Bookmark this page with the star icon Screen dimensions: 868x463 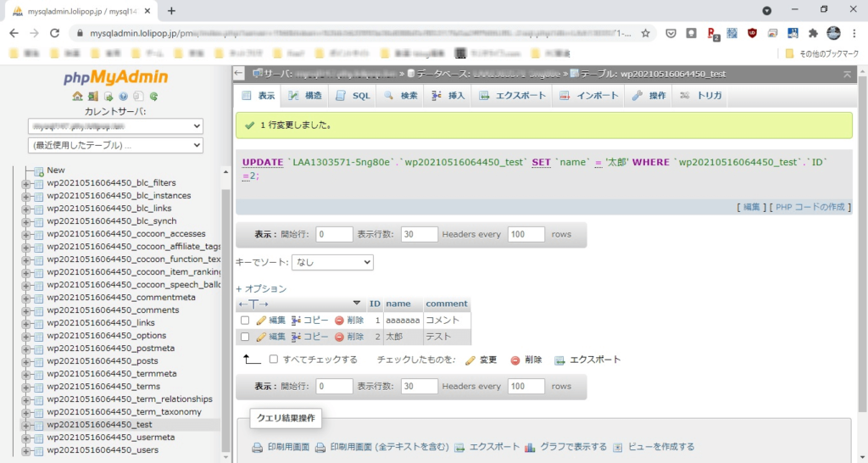tap(645, 33)
